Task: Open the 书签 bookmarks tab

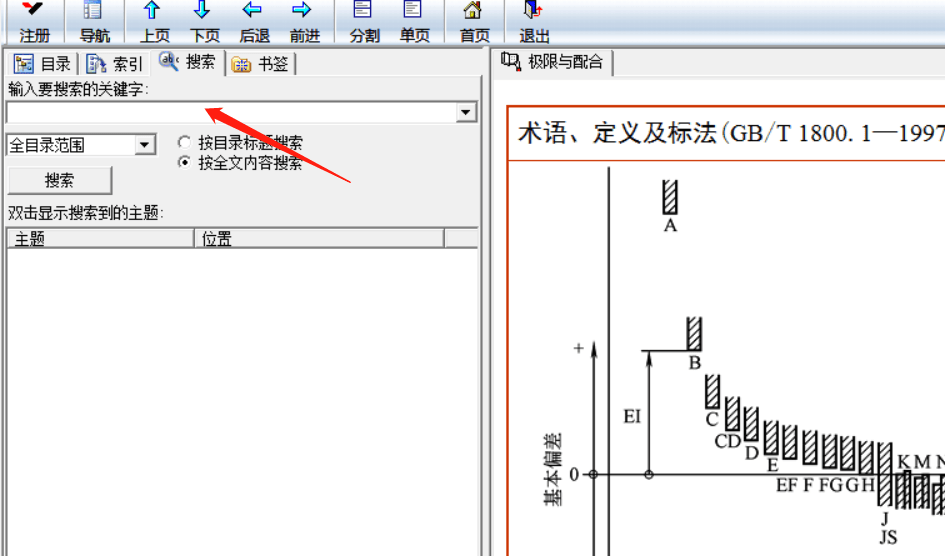Action: 260,63
